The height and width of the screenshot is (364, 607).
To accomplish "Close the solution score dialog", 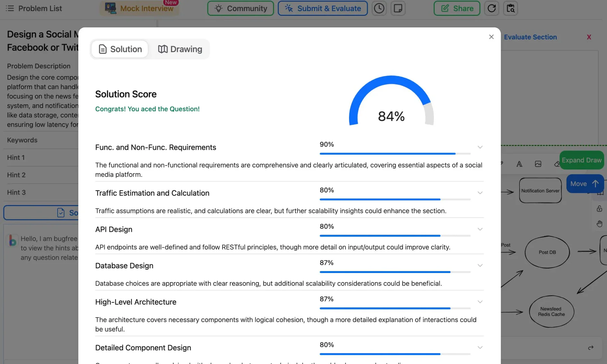I will coord(491,37).
